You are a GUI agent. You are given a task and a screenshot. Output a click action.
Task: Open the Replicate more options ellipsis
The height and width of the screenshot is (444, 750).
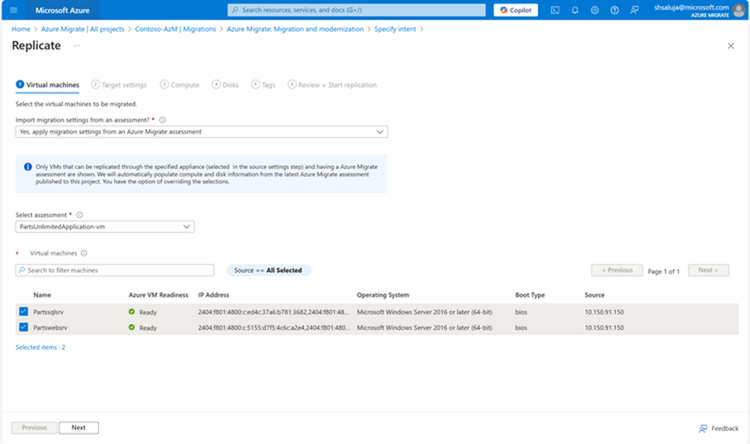point(77,46)
